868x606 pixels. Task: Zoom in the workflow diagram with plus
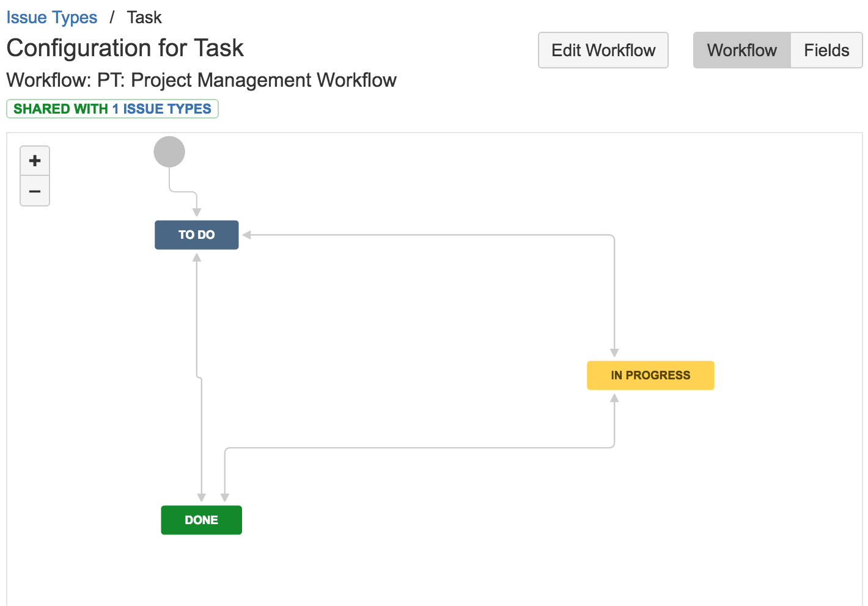tap(35, 161)
